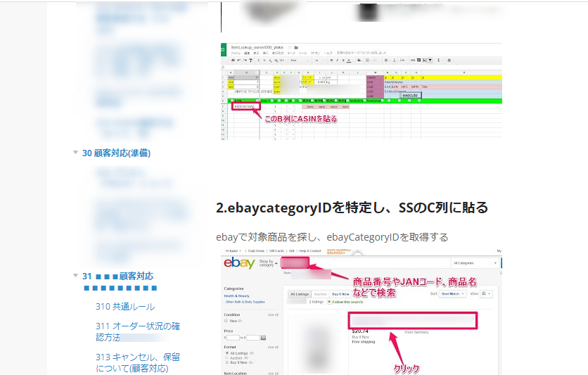Open '313 キャンセル、保留について(顧客対応)' page
588x375 pixels.
pyautogui.click(x=138, y=362)
